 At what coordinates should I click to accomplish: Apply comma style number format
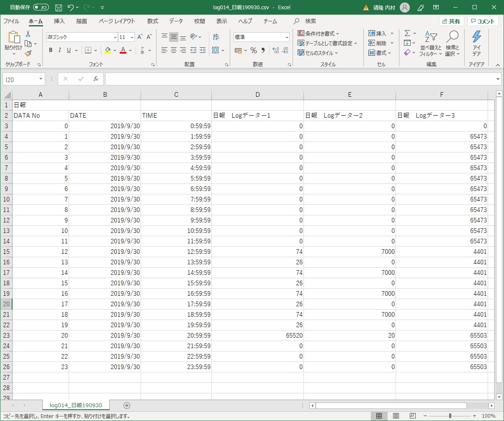(263, 50)
